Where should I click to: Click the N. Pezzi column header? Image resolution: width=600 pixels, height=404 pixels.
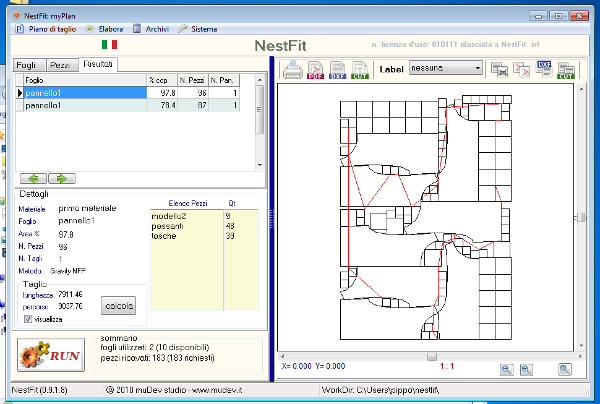193,80
